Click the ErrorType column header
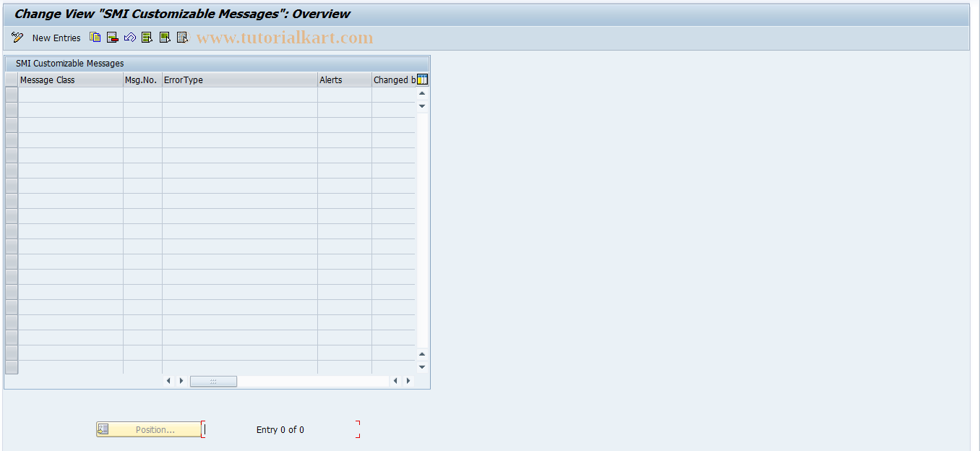Image resolution: width=980 pixels, height=451 pixels. pyautogui.click(x=239, y=80)
